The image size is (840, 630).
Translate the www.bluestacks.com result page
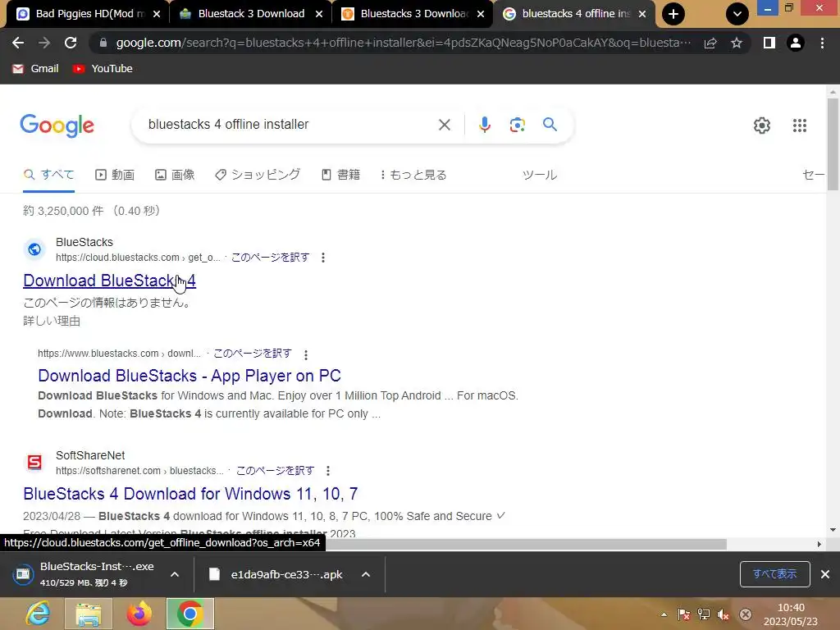click(x=253, y=354)
